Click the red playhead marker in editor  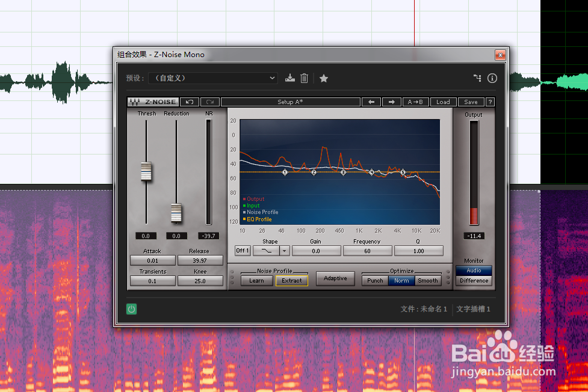point(415,22)
